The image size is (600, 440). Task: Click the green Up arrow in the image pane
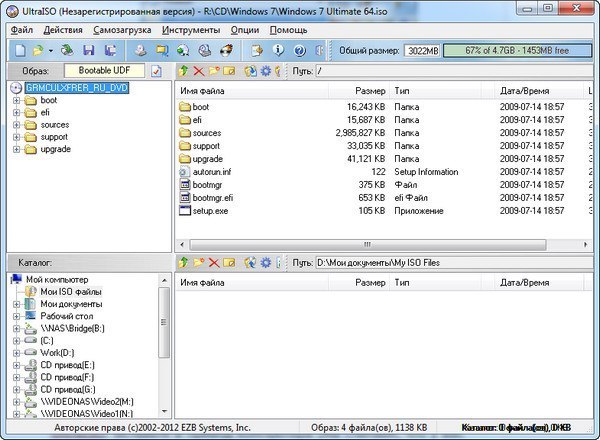pos(182,72)
